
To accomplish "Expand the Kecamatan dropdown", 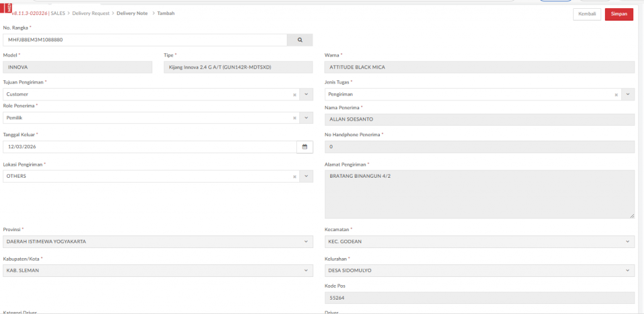I will click(628, 242).
